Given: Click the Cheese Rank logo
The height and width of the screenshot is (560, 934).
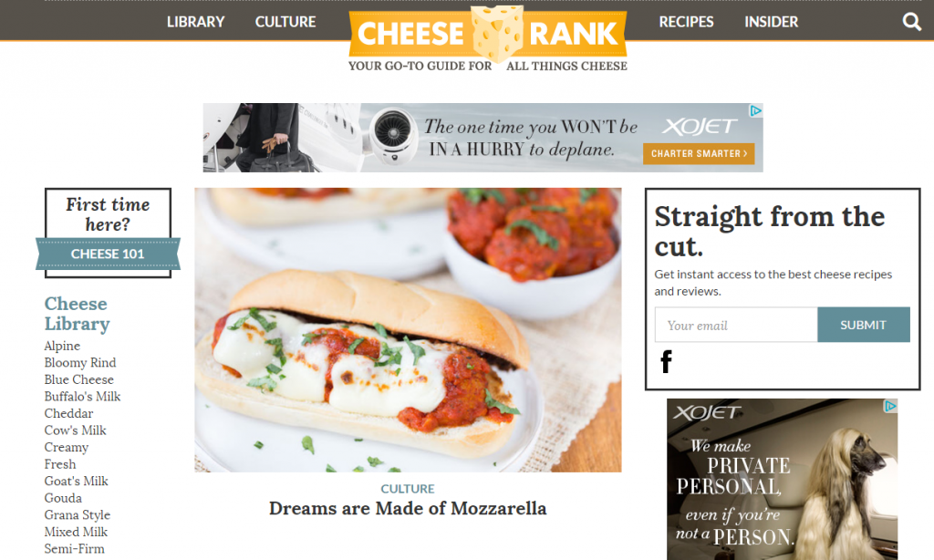Looking at the screenshot, I should coord(488,38).
